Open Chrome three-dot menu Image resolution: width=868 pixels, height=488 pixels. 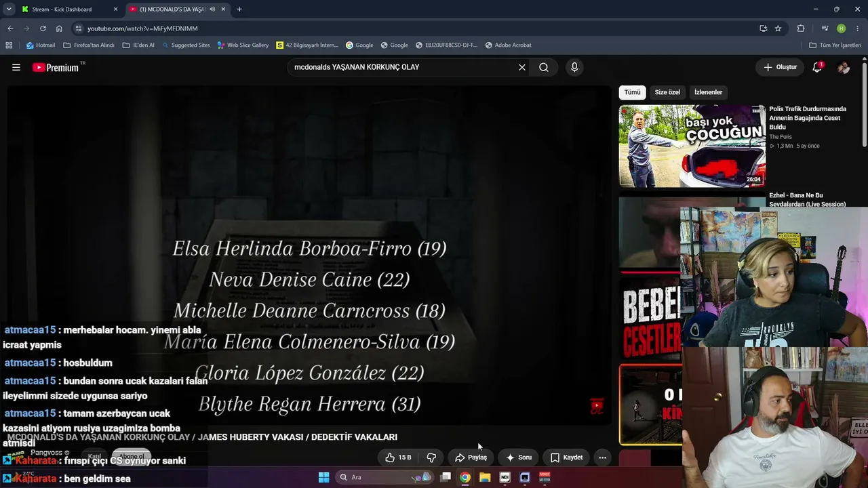(x=858, y=28)
